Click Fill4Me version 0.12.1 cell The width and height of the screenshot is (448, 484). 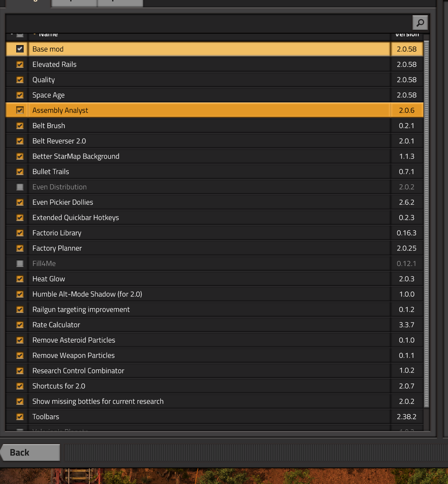(406, 263)
